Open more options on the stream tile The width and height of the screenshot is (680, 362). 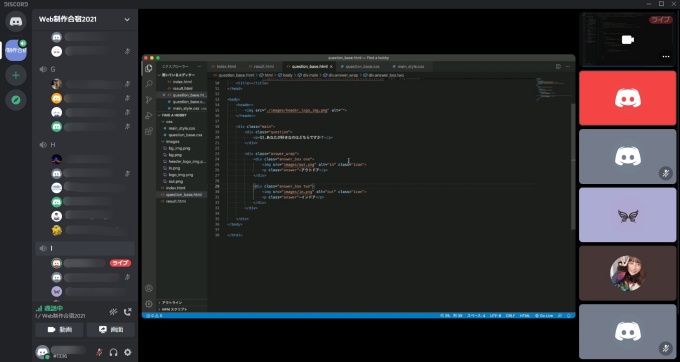[666, 57]
